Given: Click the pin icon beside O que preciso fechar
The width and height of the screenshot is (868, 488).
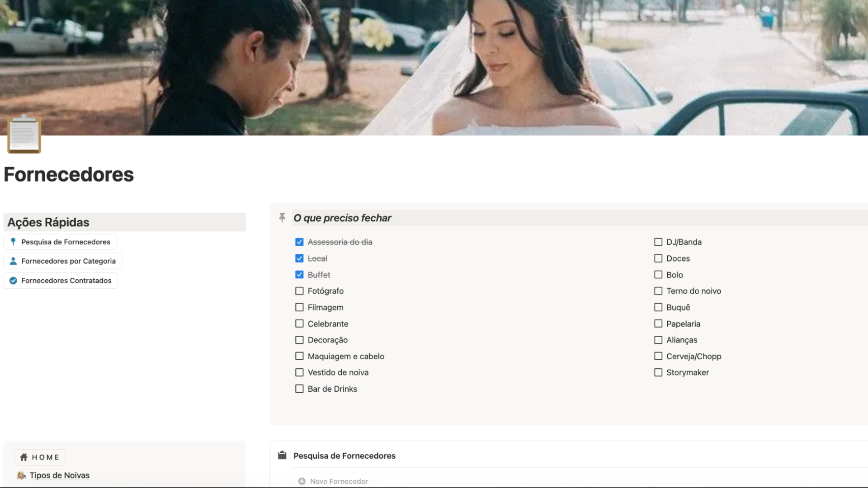Looking at the screenshot, I should click(282, 218).
